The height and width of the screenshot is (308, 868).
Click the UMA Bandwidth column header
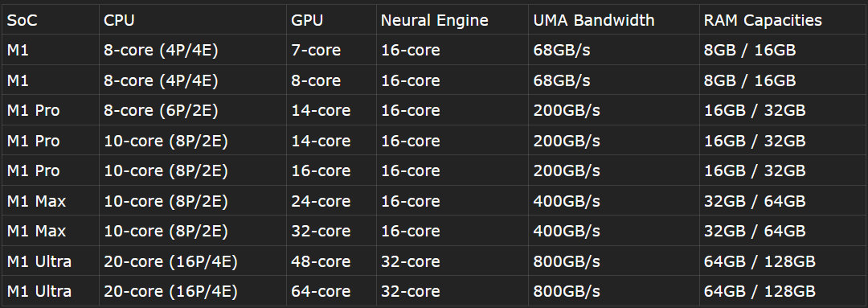pos(594,20)
